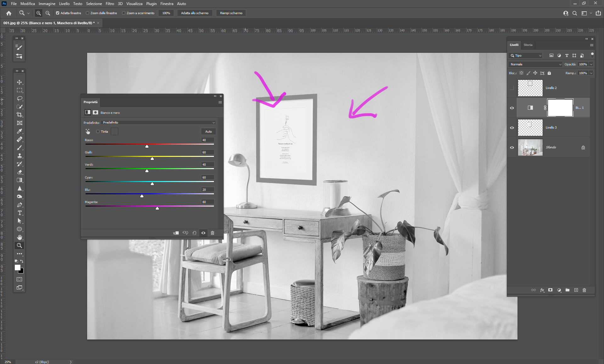This screenshot has width=604, height=364.
Task: Select the Type tool in toolbar
Action: point(20,213)
